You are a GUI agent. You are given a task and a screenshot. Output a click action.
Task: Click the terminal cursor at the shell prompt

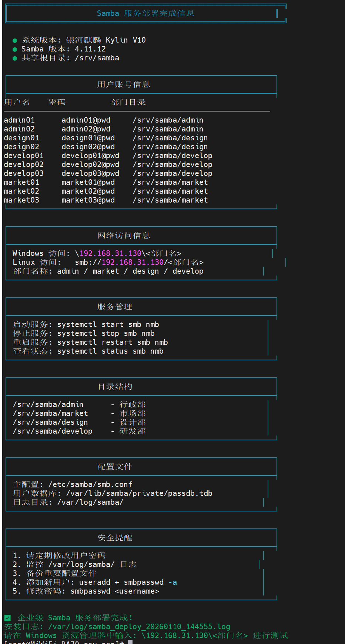(130, 642)
